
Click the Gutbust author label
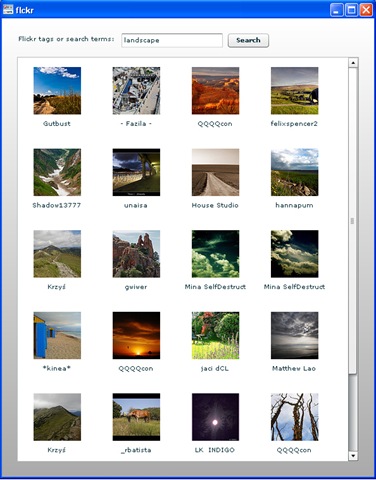coord(57,124)
